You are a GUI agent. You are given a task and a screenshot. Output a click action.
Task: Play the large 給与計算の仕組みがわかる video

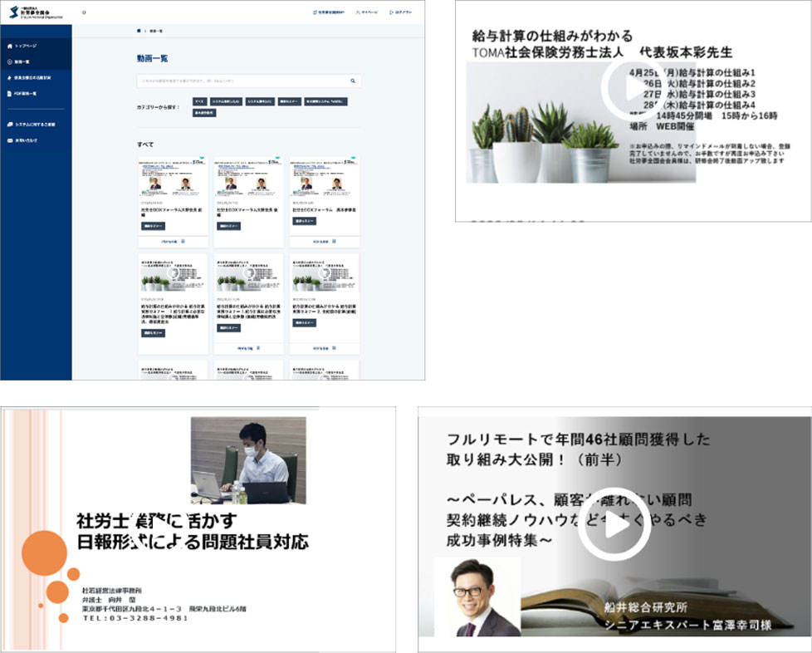click(633, 89)
